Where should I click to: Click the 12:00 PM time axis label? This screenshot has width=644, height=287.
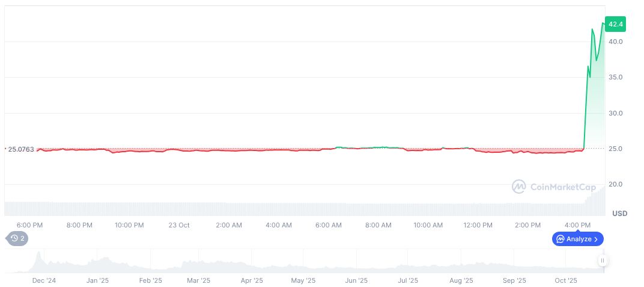click(478, 225)
